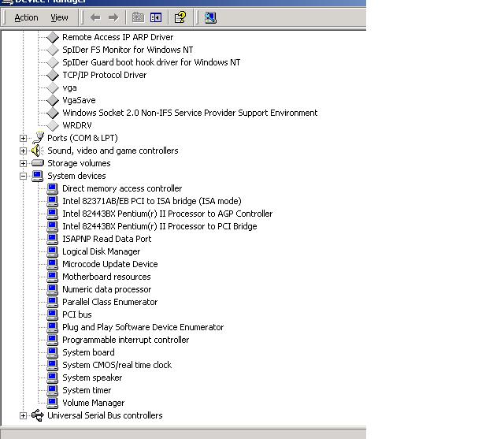Expand the Ports (COM & LPT) node

click(23, 138)
